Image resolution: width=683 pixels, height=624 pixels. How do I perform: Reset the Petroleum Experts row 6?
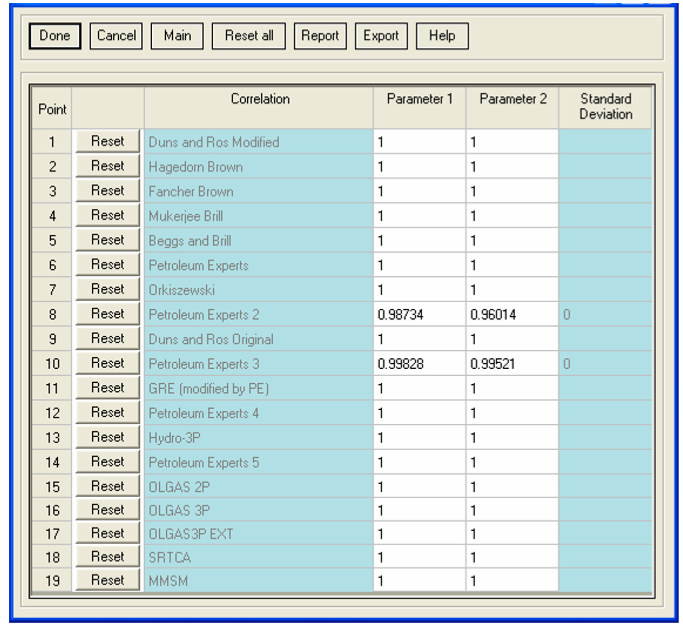tap(108, 264)
